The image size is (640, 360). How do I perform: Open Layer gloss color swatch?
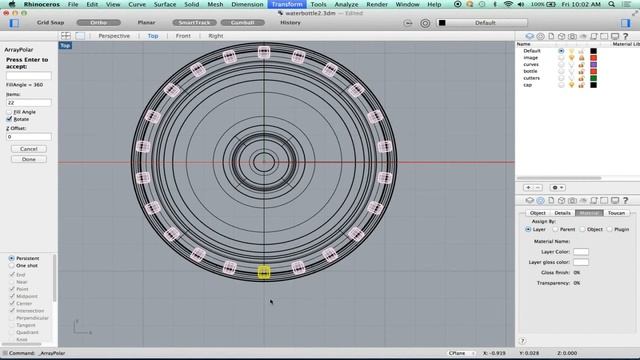coord(581,262)
